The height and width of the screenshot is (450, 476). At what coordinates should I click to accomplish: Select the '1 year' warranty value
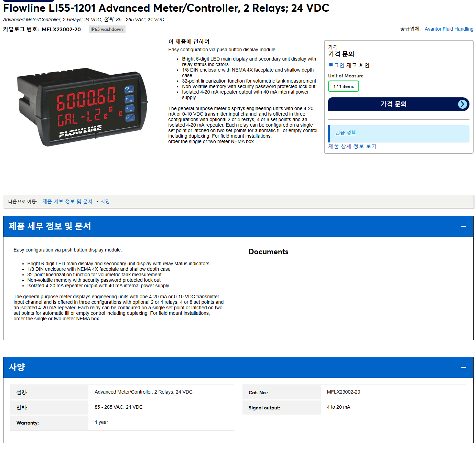click(101, 422)
